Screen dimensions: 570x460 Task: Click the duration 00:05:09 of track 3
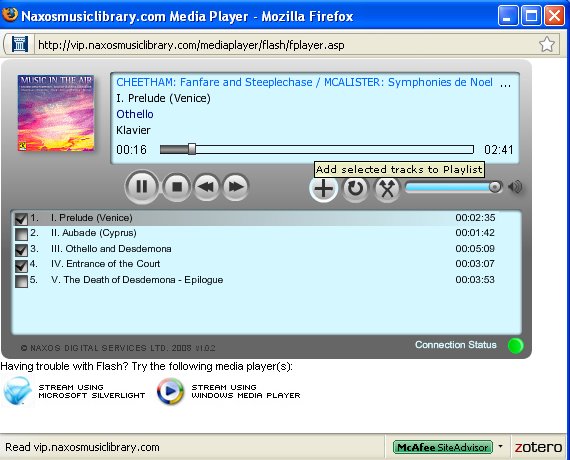coord(475,249)
